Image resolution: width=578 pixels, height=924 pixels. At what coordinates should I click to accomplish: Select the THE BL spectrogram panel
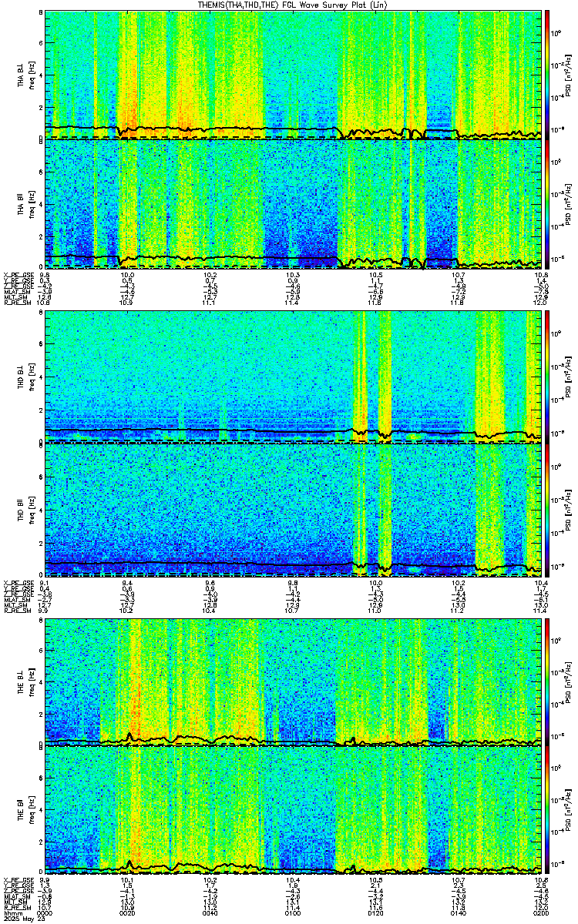point(293,681)
